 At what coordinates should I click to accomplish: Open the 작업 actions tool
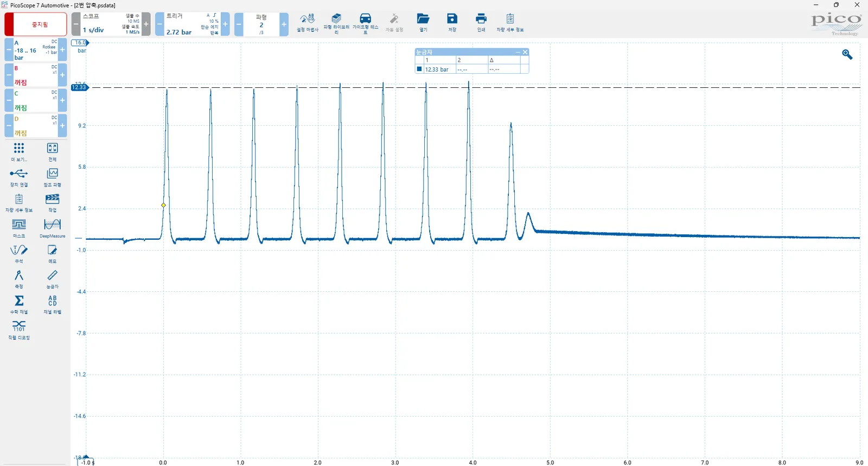52,203
